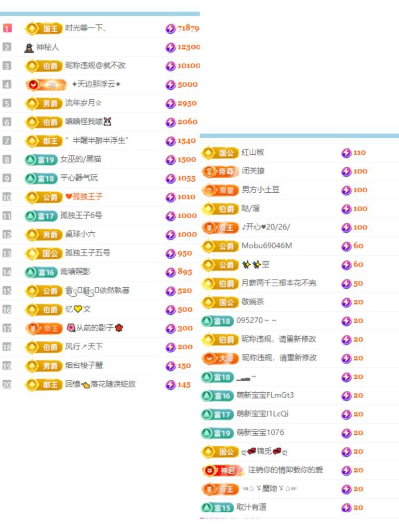The image size is (399, 532).
Task: Click the 郡王 badge beside 半醒半醉半浮生
Action: pos(44,141)
